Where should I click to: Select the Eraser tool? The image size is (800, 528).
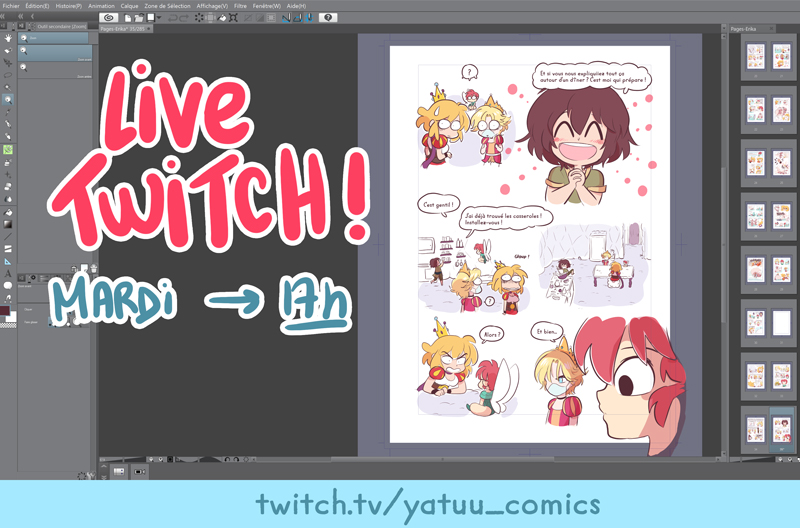pyautogui.click(x=8, y=187)
